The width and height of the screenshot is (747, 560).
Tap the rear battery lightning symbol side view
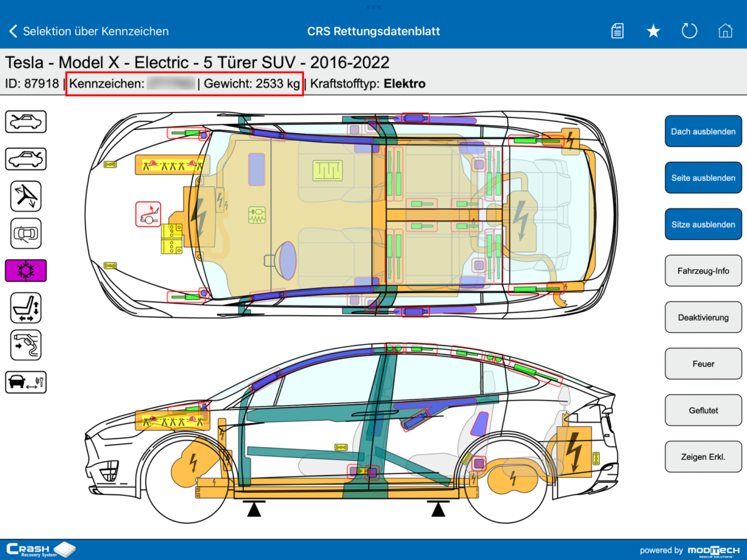(x=573, y=452)
